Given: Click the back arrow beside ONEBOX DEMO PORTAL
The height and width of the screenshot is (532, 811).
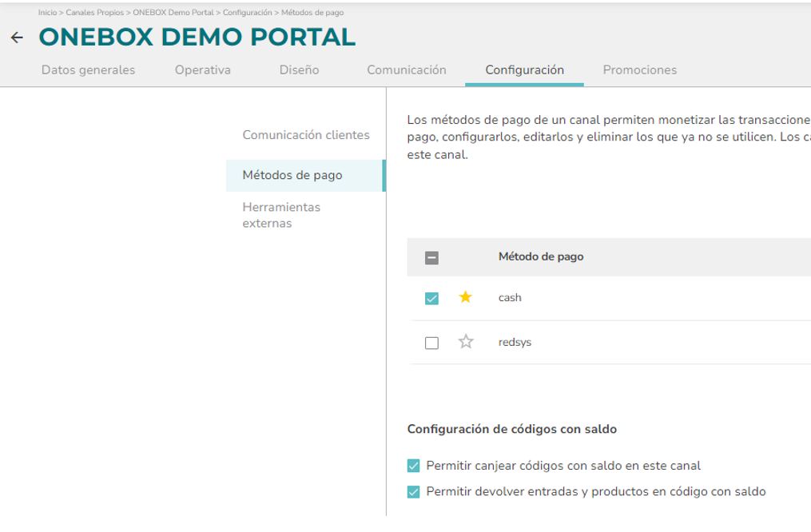Looking at the screenshot, I should click(17, 38).
